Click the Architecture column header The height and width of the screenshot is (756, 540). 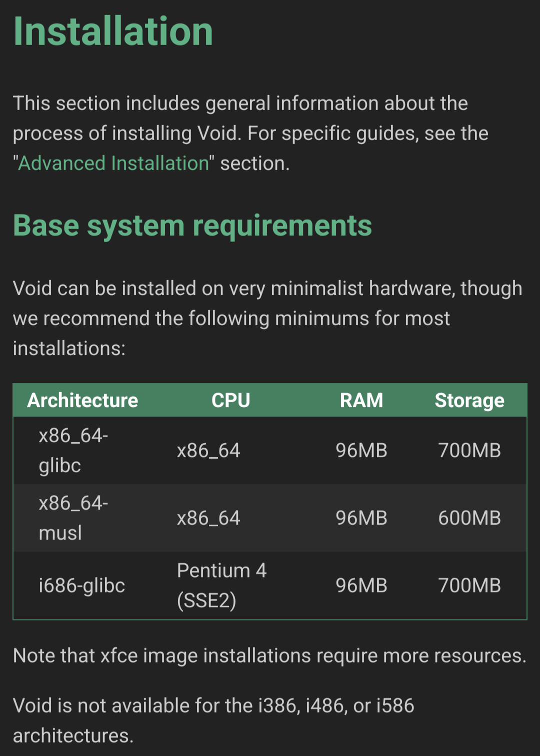click(x=82, y=400)
